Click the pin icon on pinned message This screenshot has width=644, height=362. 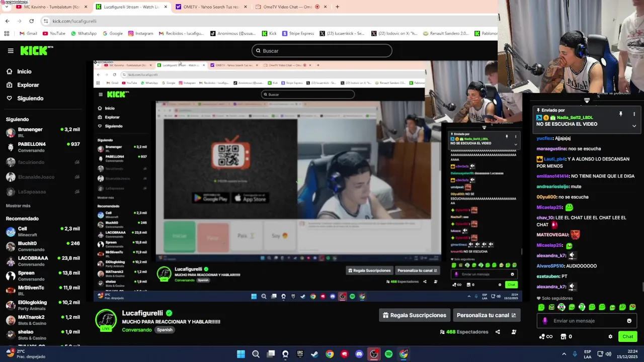(620, 114)
